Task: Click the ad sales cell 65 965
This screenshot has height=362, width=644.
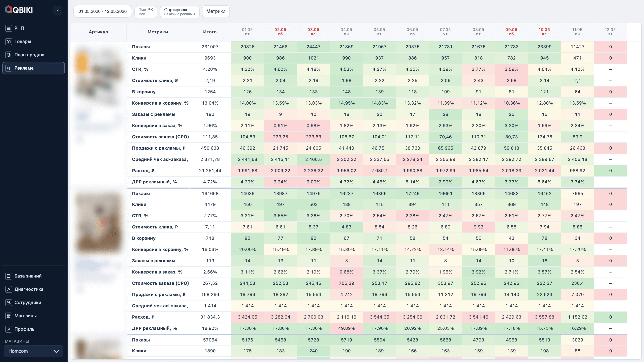Action: pos(446,148)
